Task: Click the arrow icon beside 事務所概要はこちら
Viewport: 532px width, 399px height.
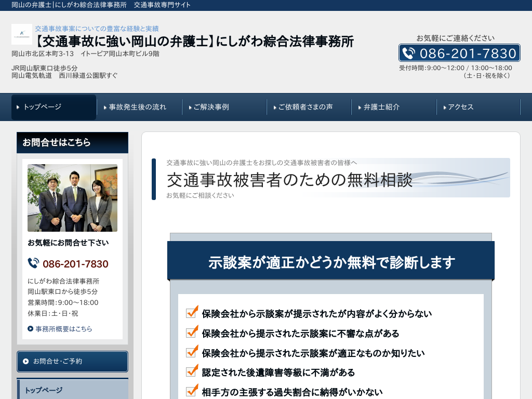Action: coord(31,329)
